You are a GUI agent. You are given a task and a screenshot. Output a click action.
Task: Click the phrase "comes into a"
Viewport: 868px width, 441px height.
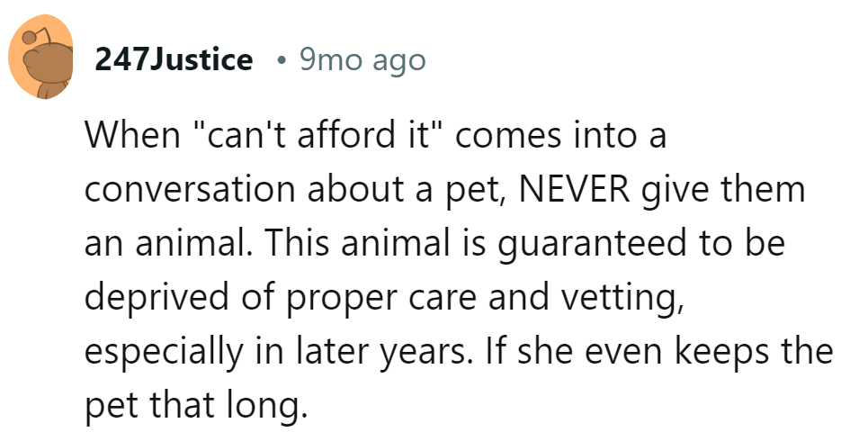(567, 137)
